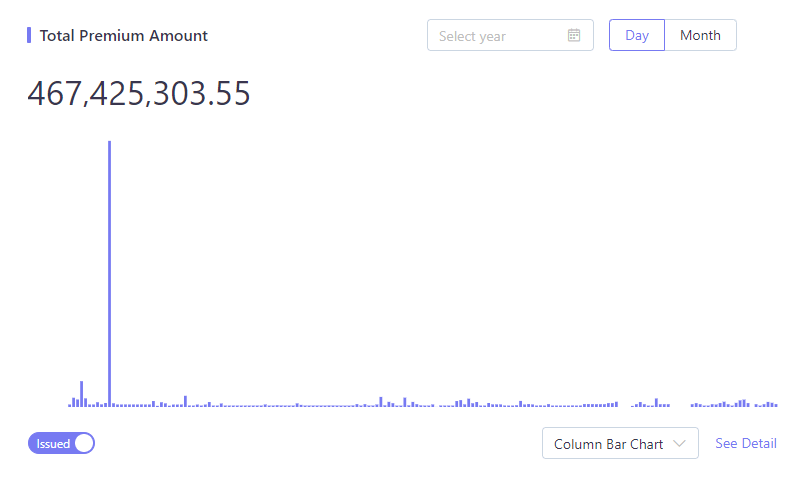
Task: Click the Total Premium Amount title
Action: point(124,36)
